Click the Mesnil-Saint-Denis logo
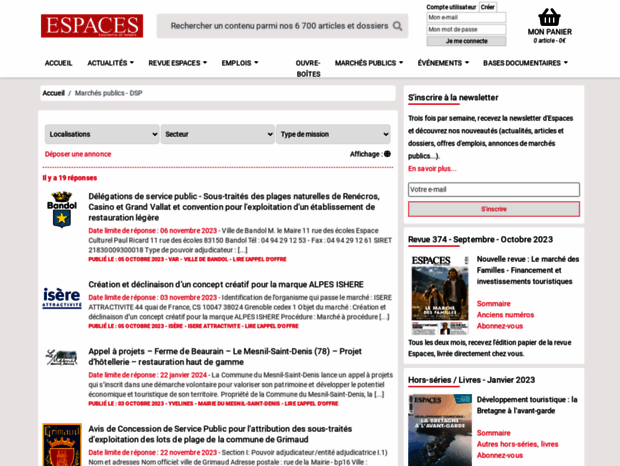Viewport: 620px width, 466px height. coord(62,357)
